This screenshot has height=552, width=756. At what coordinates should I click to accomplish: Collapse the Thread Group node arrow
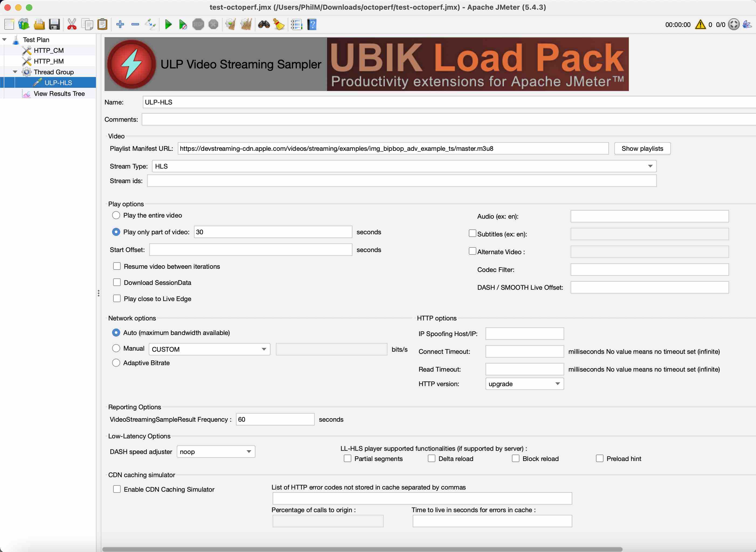pyautogui.click(x=15, y=72)
